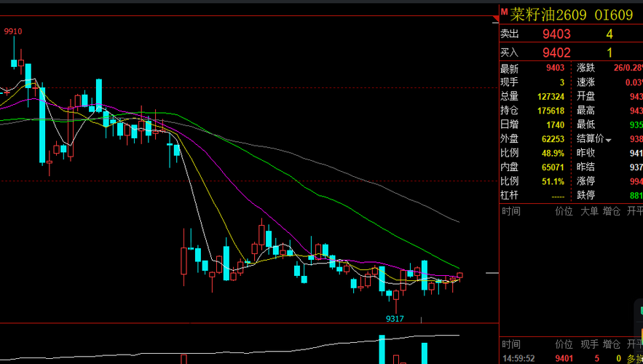
Task: Click the 现手 column header in lower tick table
Action: (589, 344)
